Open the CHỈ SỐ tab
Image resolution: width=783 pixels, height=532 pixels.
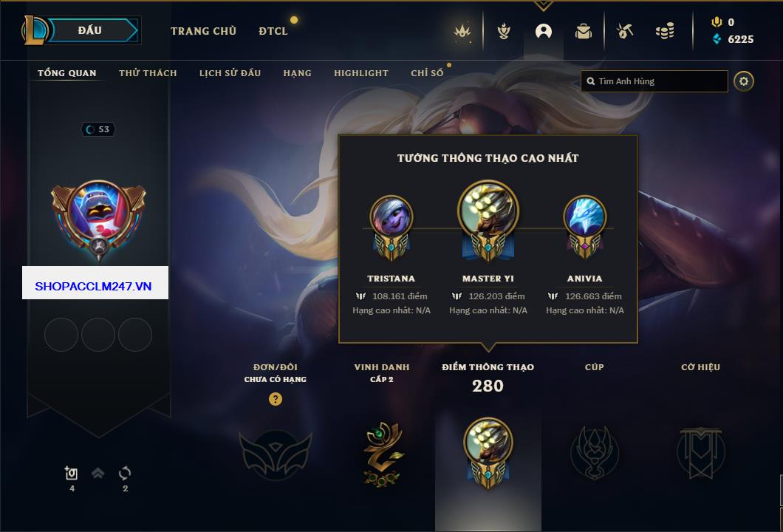427,73
